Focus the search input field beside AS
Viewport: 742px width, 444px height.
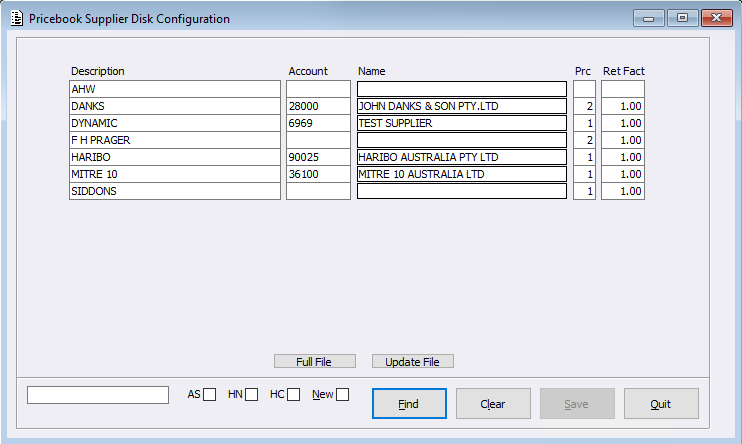click(x=98, y=395)
